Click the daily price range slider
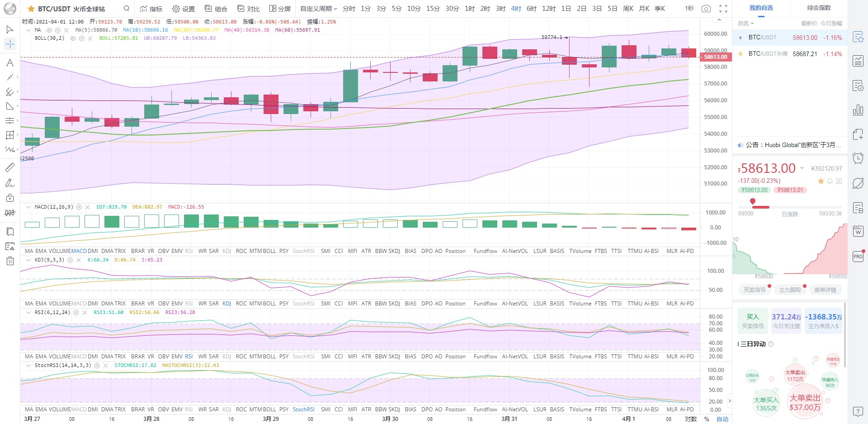This screenshot has height=424, width=868. [x=790, y=207]
